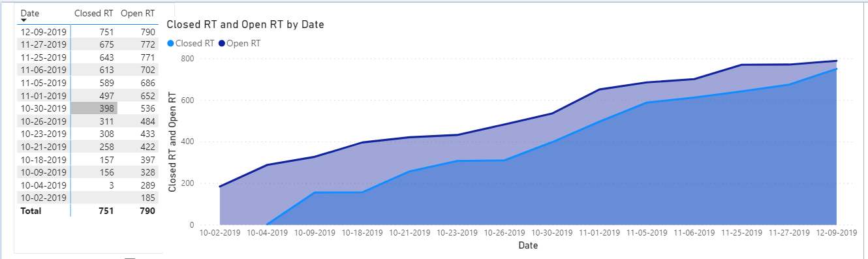Click Open RT value 771

(148, 57)
